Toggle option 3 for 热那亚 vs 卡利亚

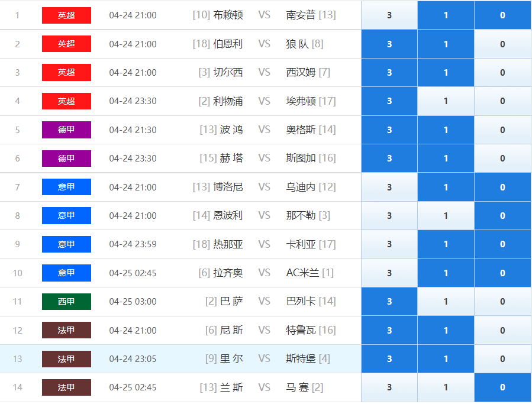[x=389, y=244]
